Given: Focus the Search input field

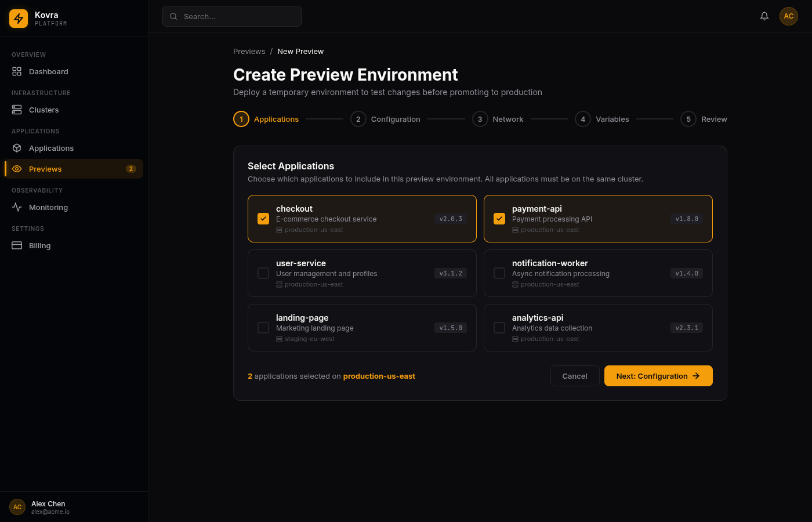Looking at the screenshot, I should tap(232, 16).
